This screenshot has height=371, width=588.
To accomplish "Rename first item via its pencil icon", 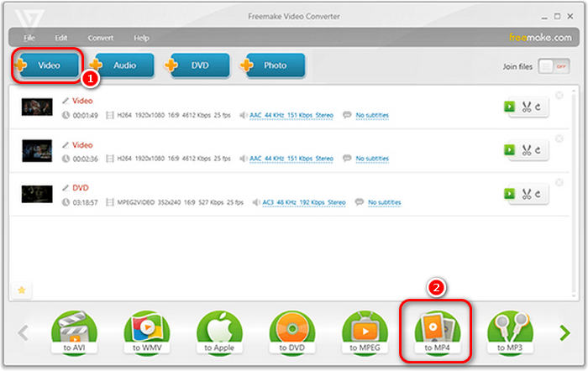I will (66, 101).
